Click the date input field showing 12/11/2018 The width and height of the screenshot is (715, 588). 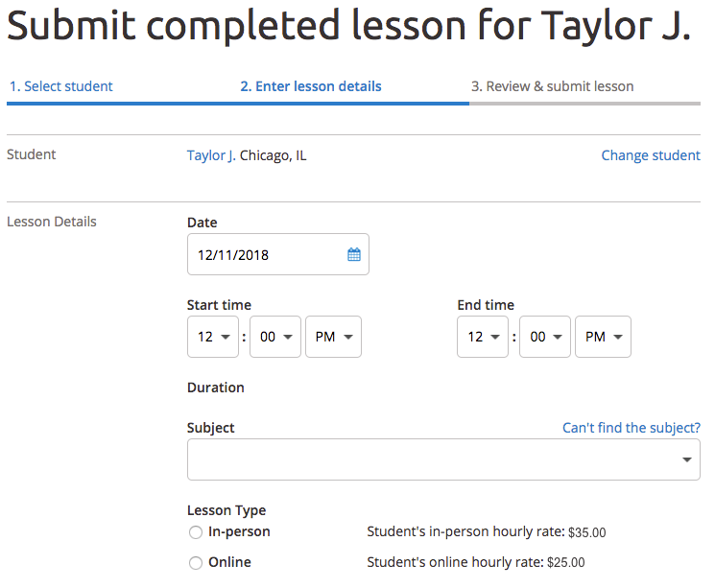click(x=264, y=255)
